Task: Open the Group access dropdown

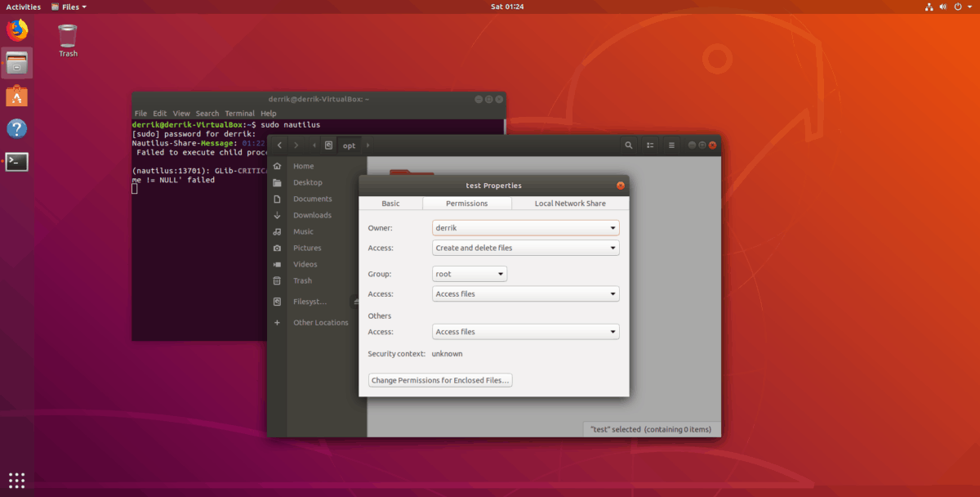Action: [525, 293]
